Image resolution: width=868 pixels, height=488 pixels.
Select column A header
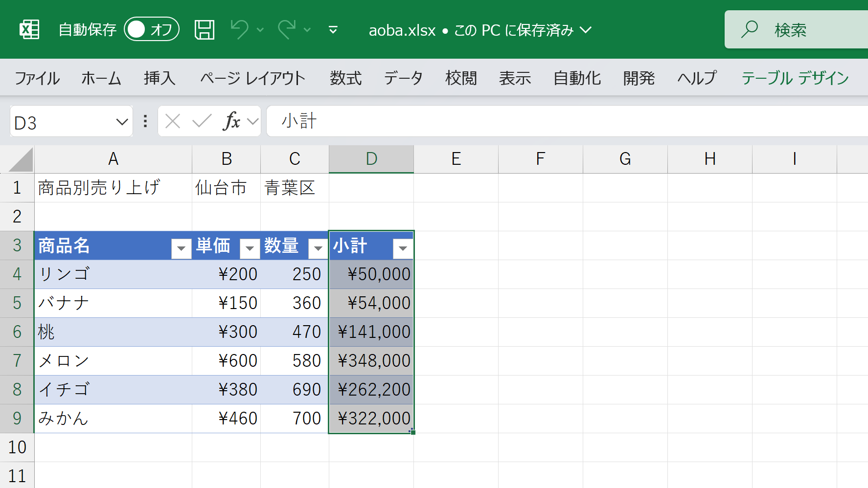[x=113, y=159]
